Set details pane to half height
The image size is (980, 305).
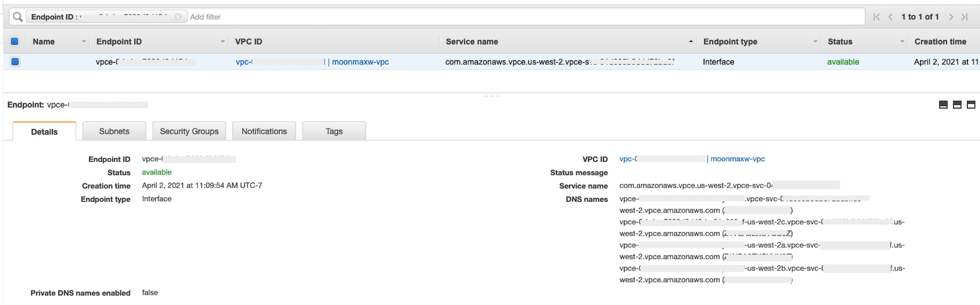957,105
